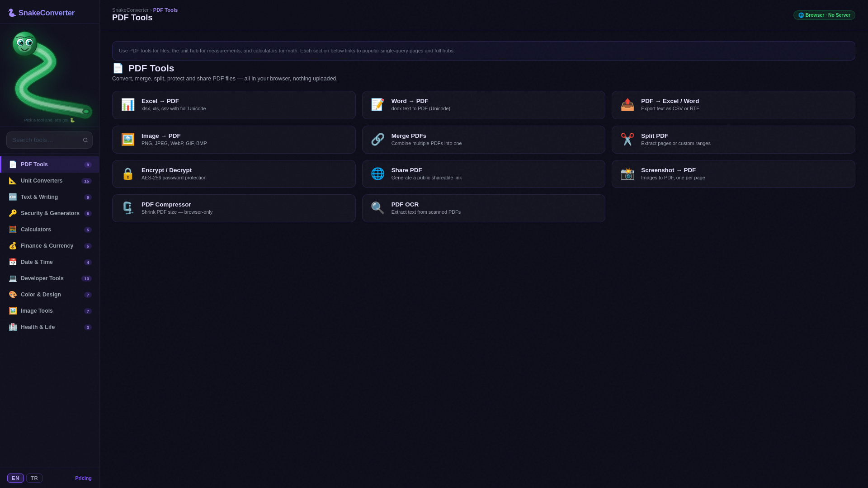Click the Image to PDF picture icon
This screenshot has width=868, height=488.
coord(128,139)
